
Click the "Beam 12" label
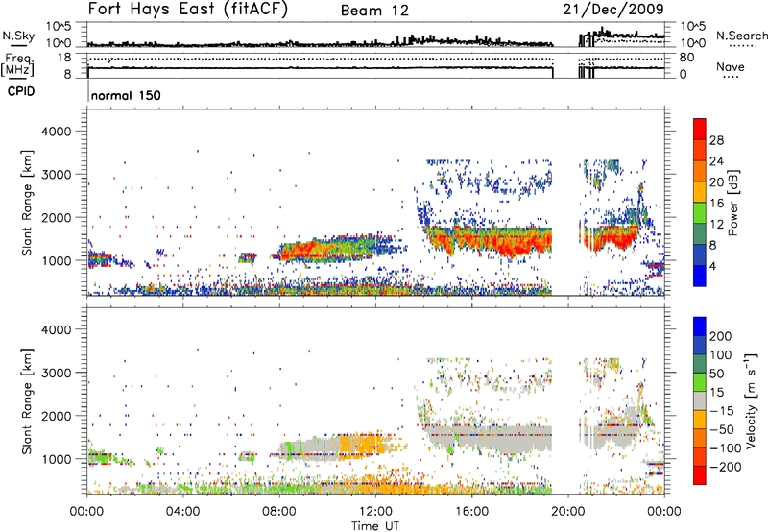coord(374,11)
